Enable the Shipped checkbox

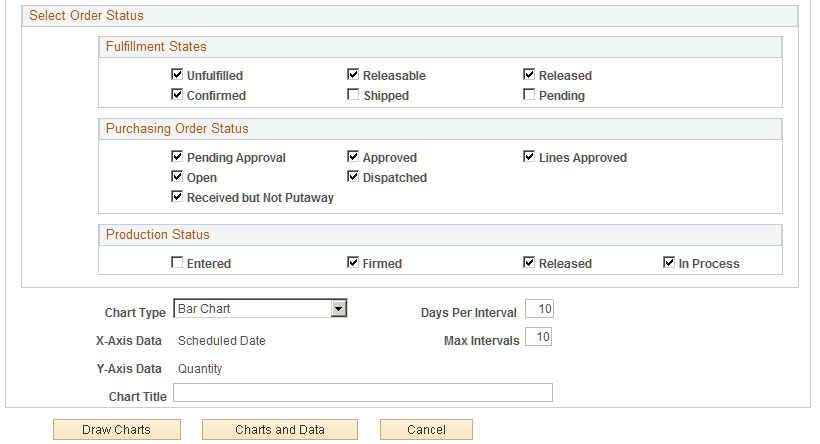(353, 95)
